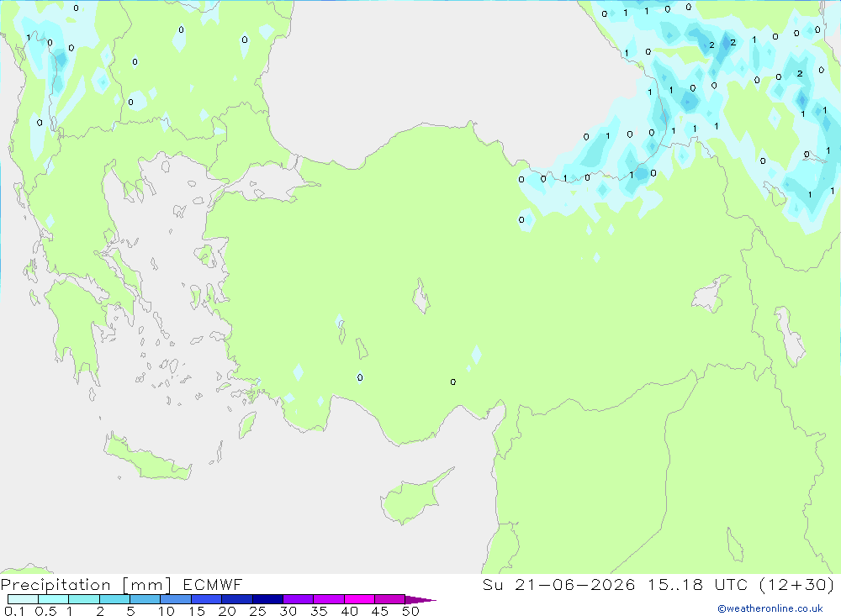Image resolution: width=841 pixels, height=616 pixels.
Task: Select the 5–10 mm blue legend swatch
Action: tap(145, 599)
